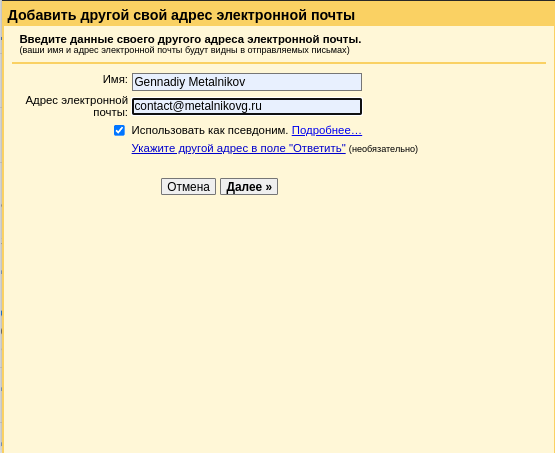Click the bold Введите данные своего другого адреса heading

pos(190,39)
